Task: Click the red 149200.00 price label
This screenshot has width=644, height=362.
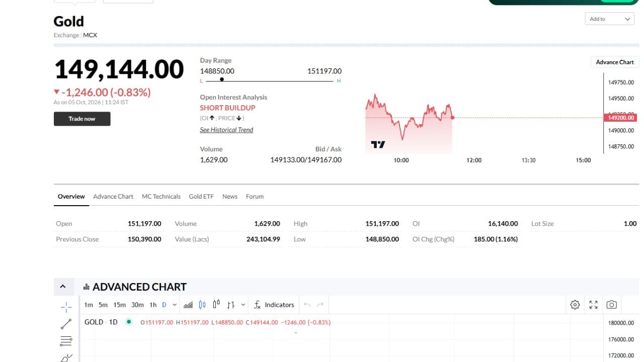Action: (620, 118)
